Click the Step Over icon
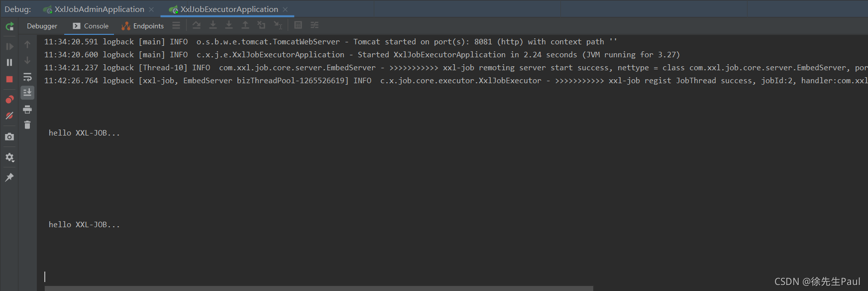The image size is (868, 291). [197, 25]
